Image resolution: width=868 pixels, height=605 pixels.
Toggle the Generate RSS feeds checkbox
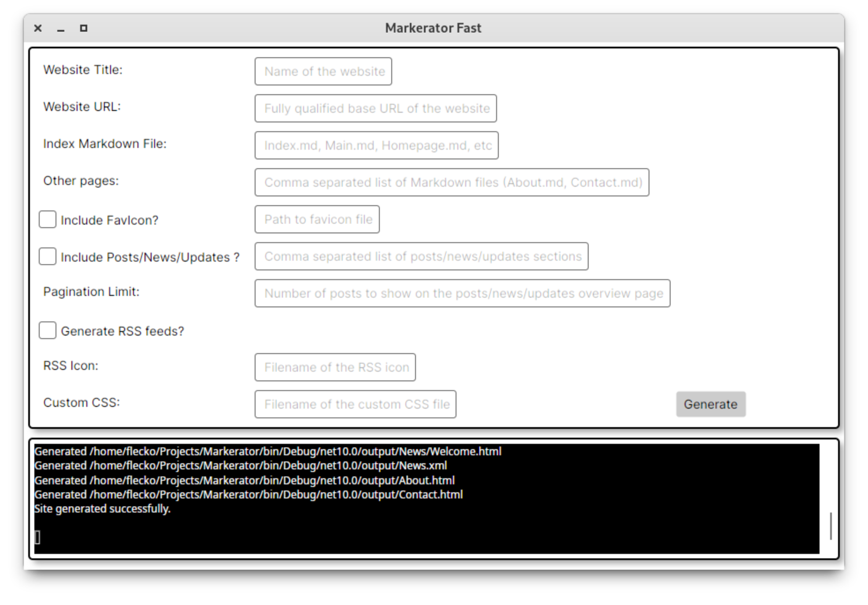(48, 330)
